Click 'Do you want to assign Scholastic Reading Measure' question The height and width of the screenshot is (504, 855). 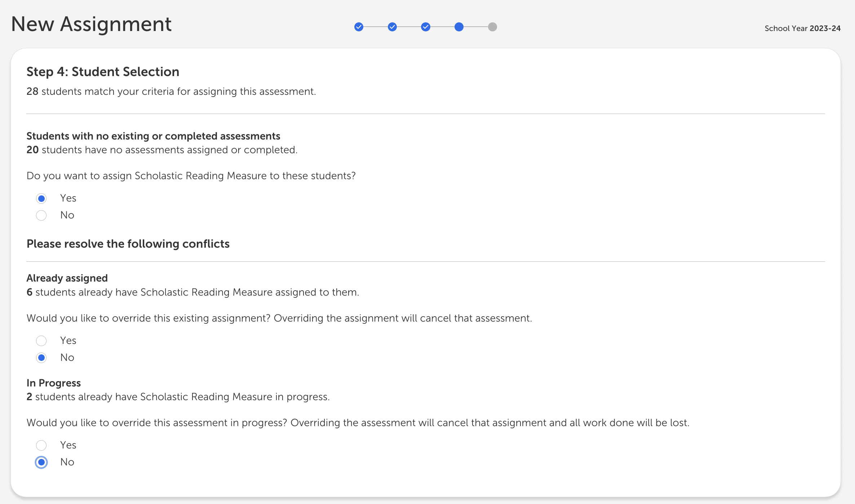tap(191, 176)
